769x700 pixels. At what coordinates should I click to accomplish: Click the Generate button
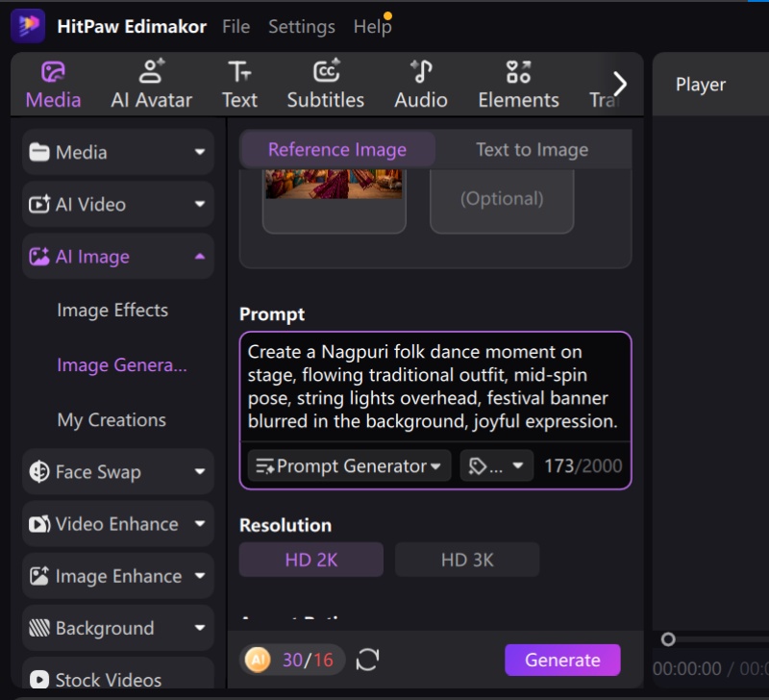click(x=562, y=660)
